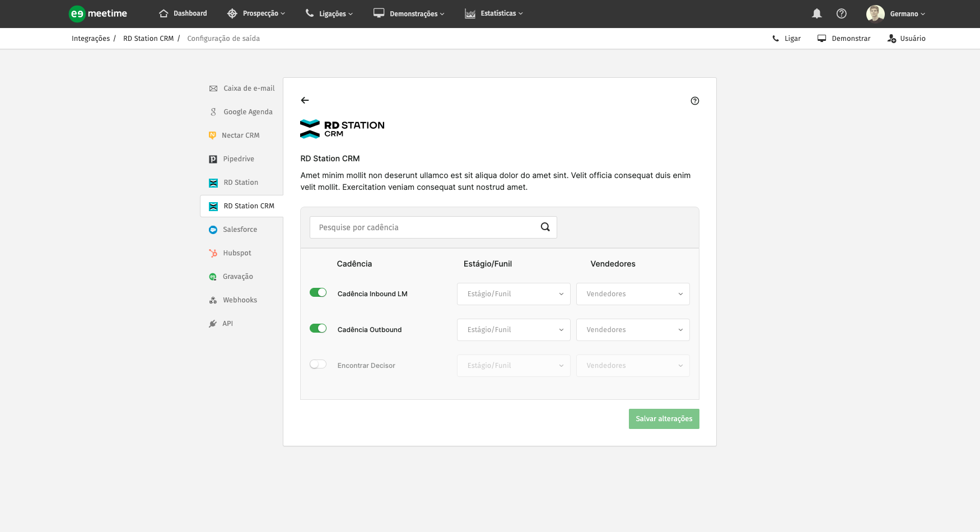Viewport: 980px width, 532px height.
Task: Click Caixa de e-mail envelope icon
Action: (213, 88)
